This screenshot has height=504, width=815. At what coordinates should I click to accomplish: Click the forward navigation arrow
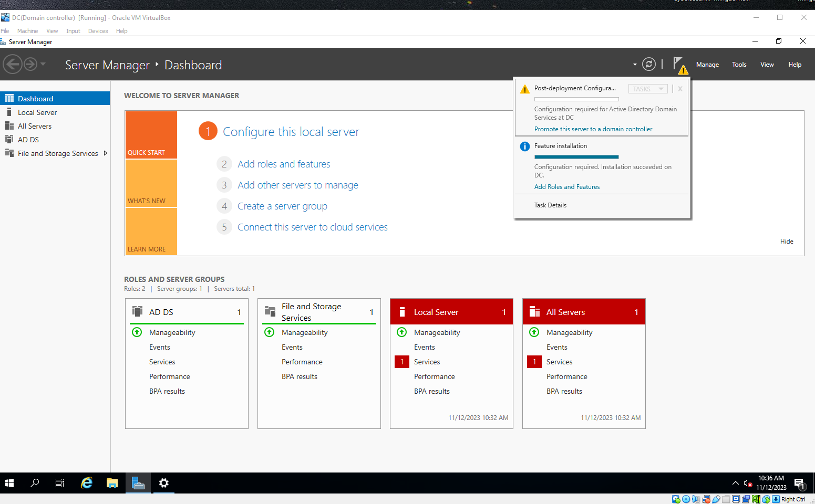pos(30,65)
